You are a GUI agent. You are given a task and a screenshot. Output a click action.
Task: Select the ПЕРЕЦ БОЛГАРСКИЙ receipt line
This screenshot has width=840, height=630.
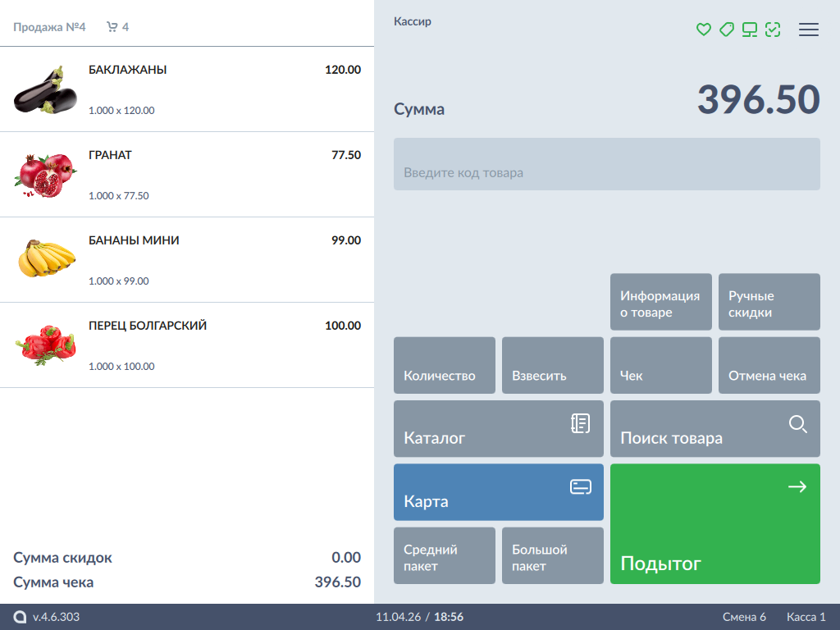pyautogui.click(x=187, y=345)
